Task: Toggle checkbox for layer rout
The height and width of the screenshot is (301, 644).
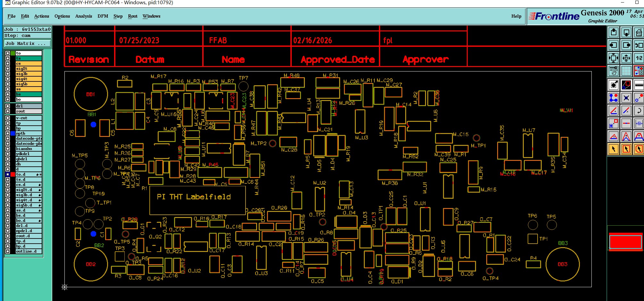Action: pos(8,111)
